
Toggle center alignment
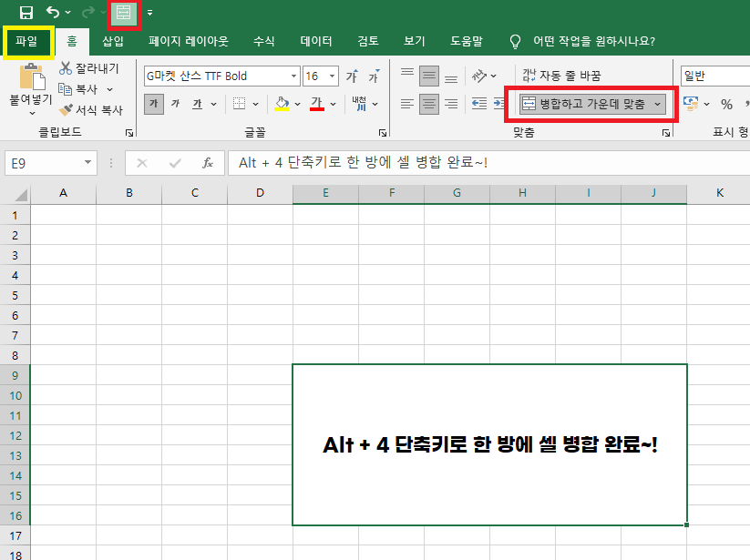pos(429,105)
